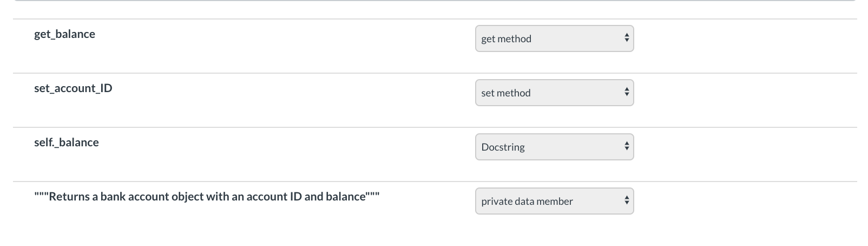Click the 'get method' selected value text

[x=506, y=39]
